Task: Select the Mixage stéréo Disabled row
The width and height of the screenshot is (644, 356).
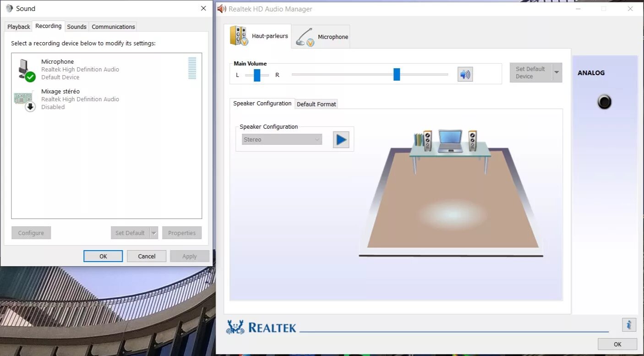Action: pyautogui.click(x=107, y=99)
